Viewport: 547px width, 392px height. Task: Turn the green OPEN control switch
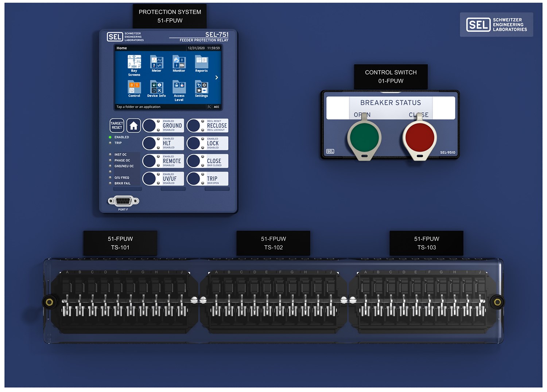point(364,138)
